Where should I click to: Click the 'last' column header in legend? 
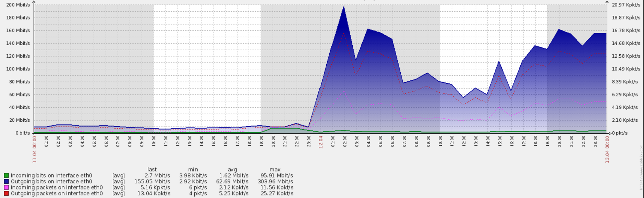click(x=152, y=170)
